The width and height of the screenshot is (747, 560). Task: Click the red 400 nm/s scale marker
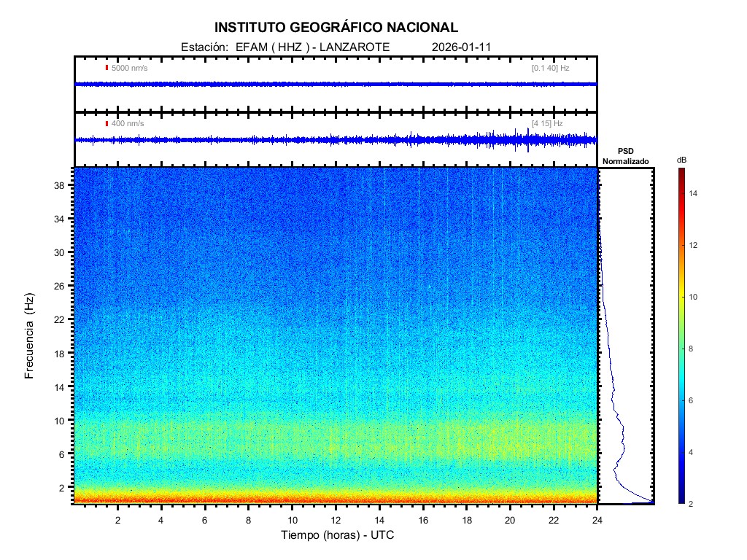coord(107,123)
